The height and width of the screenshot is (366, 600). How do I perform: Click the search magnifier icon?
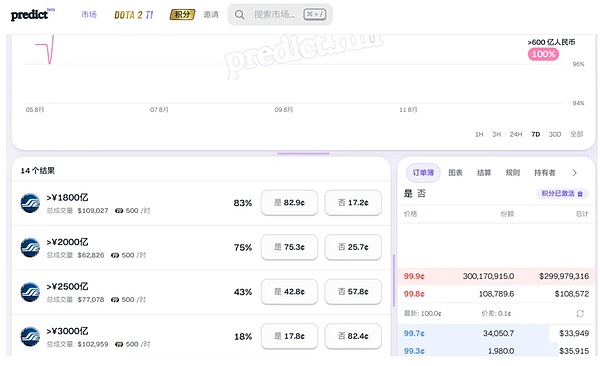tap(240, 15)
